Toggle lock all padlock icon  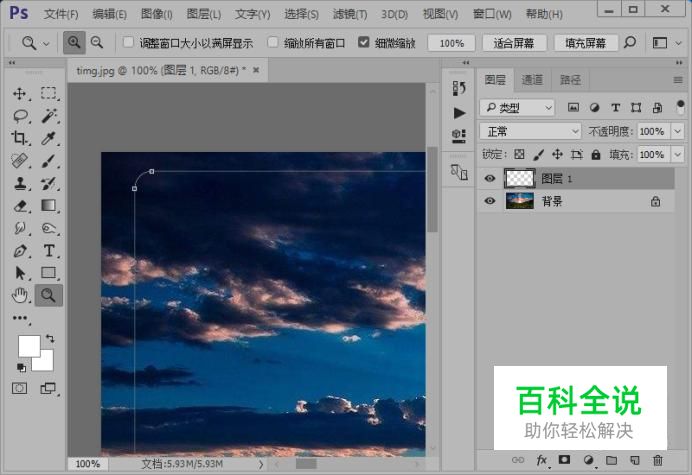click(x=595, y=154)
